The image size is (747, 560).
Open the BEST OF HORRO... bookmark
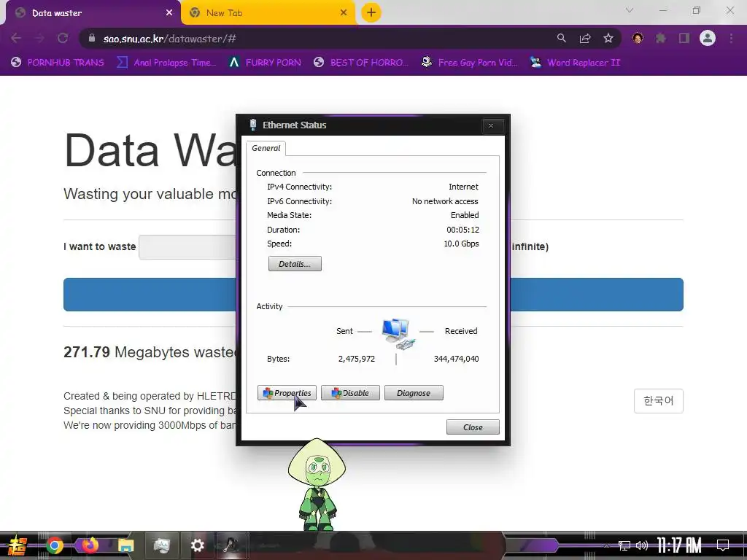[361, 63]
